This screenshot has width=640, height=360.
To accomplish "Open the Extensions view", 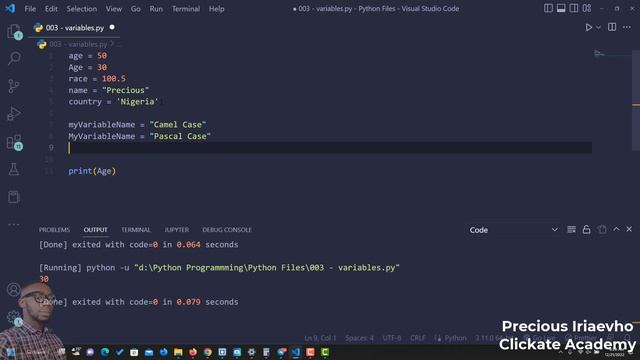I will [14, 142].
